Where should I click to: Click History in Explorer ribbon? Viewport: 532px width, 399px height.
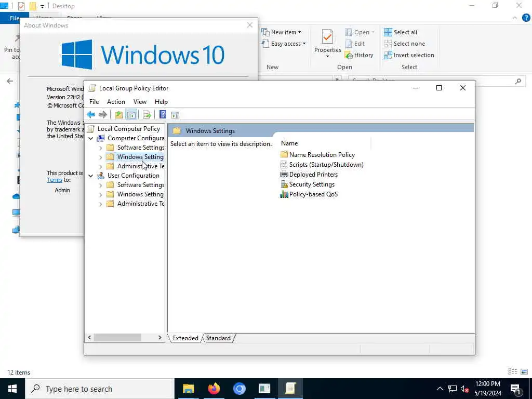point(359,55)
